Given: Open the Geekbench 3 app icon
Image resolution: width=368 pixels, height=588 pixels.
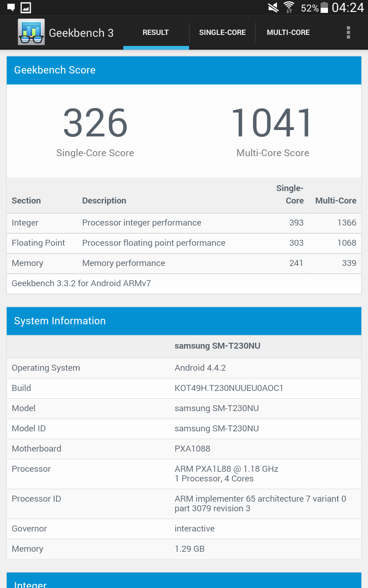Looking at the screenshot, I should pos(31,32).
